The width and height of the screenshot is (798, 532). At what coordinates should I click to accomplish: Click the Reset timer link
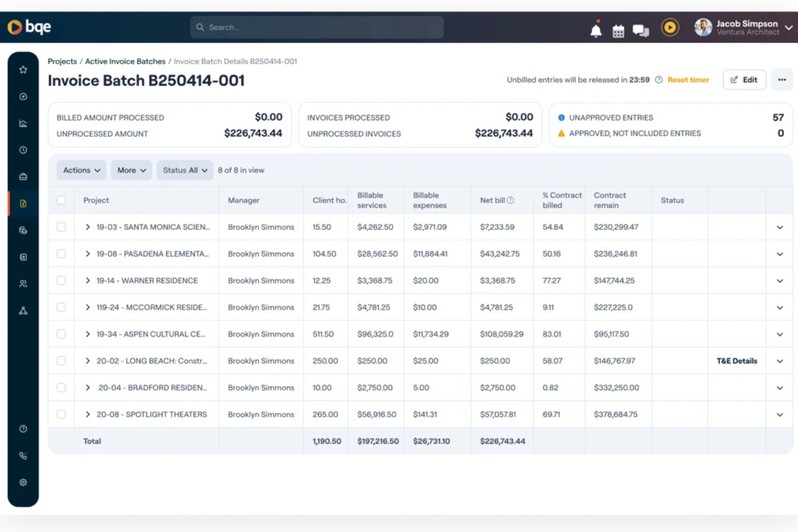pyautogui.click(x=689, y=79)
